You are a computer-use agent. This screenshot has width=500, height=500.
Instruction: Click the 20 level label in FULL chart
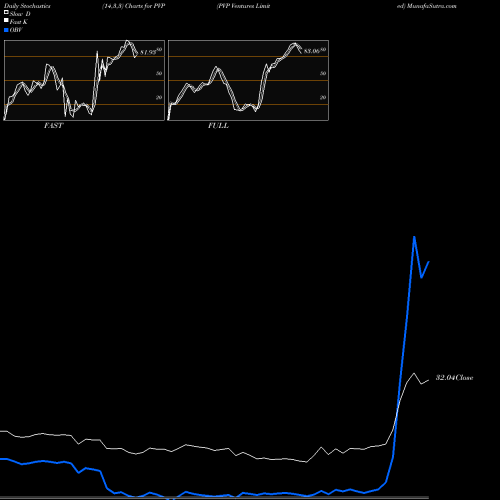pos(323,97)
